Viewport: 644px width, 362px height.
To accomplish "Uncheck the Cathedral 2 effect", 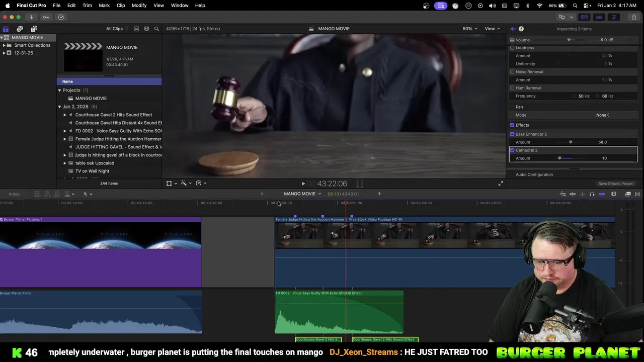I will [x=512, y=150].
